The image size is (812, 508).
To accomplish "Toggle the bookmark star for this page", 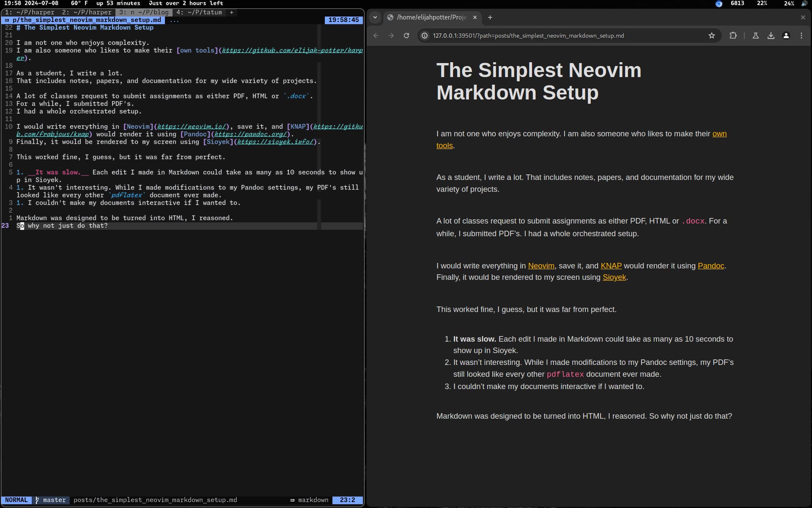I will [x=712, y=36].
